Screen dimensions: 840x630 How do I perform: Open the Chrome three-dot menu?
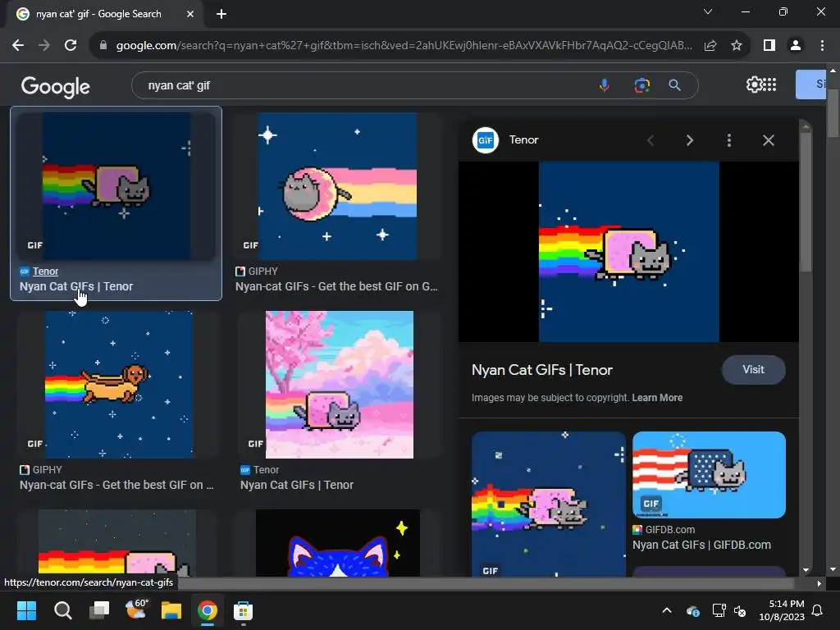(822, 46)
